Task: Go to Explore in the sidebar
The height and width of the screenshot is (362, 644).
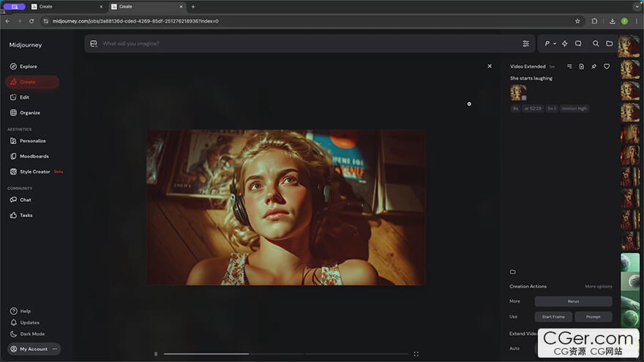Action: point(28,67)
